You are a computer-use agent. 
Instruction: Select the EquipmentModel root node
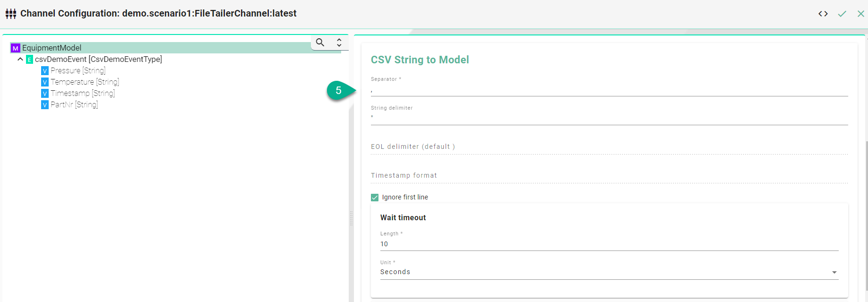[52, 48]
